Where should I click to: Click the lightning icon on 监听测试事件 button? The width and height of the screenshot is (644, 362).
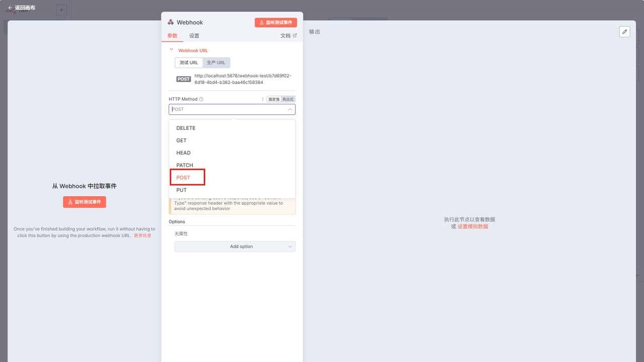[x=262, y=22]
